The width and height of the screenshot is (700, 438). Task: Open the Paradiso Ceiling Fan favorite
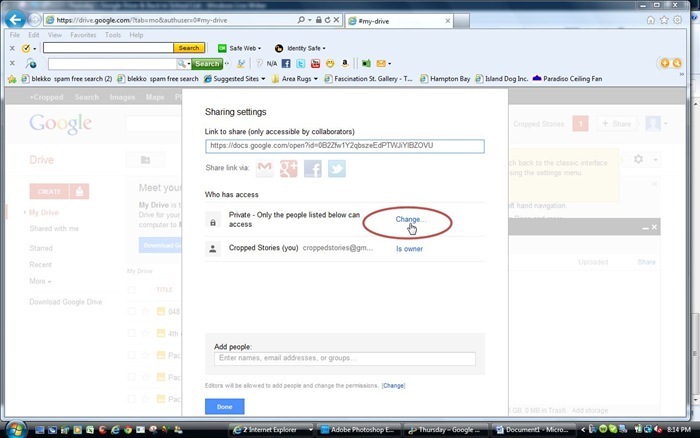[567, 79]
